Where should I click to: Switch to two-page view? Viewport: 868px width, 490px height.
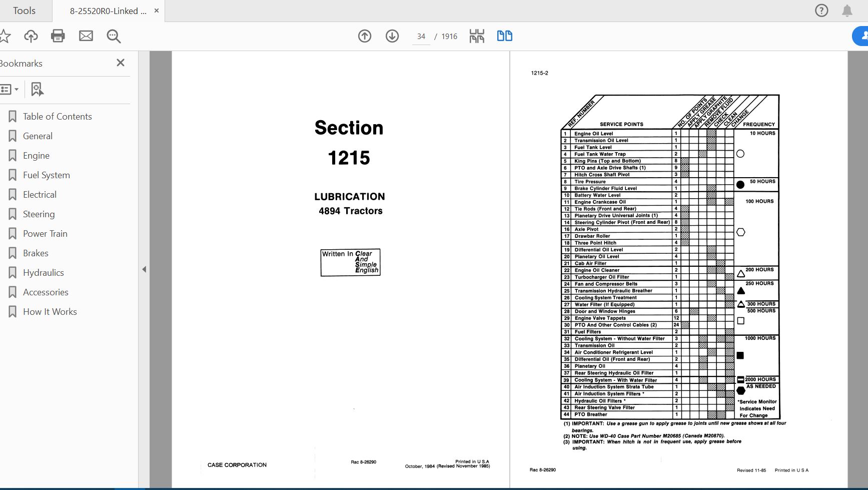[x=504, y=36]
